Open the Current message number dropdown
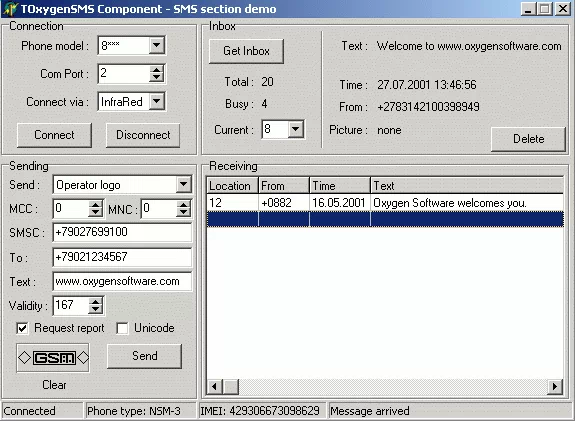Image resolution: width=575 pixels, height=421 pixels. [295, 129]
